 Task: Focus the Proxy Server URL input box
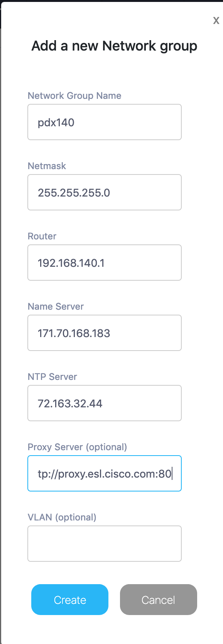pos(105,473)
